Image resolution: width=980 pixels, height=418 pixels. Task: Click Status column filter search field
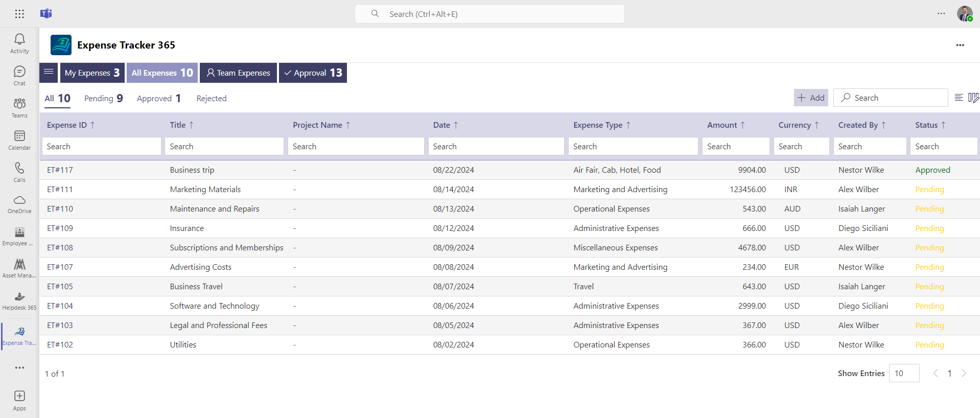coord(944,146)
